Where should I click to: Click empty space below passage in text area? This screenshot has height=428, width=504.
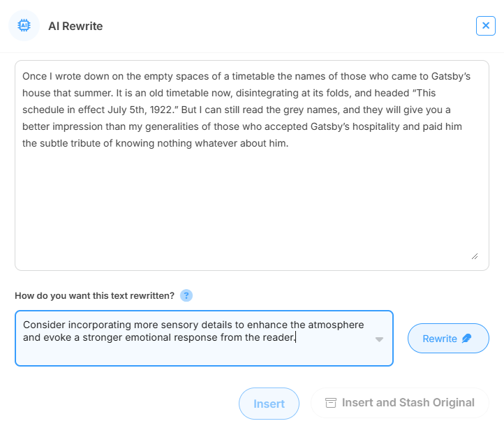click(251, 209)
